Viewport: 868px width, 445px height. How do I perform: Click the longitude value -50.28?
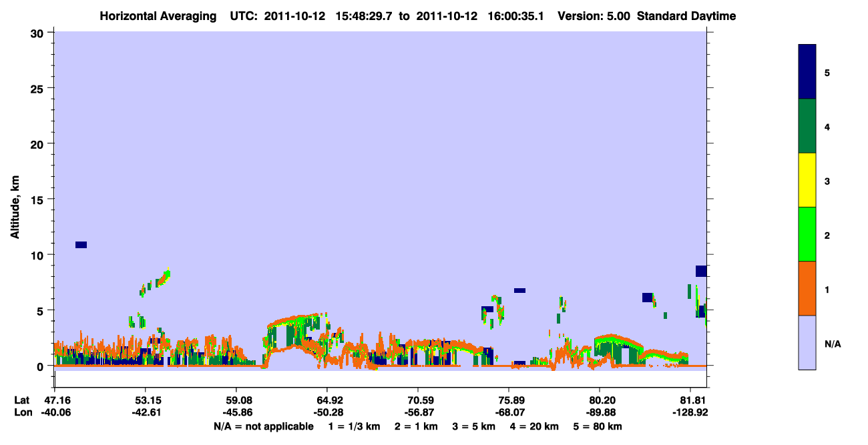328,412
